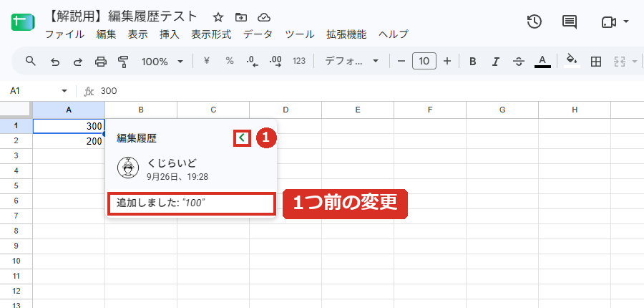Screen dimensions: 644x308
Task: Undo the last action
Action: click(x=54, y=62)
